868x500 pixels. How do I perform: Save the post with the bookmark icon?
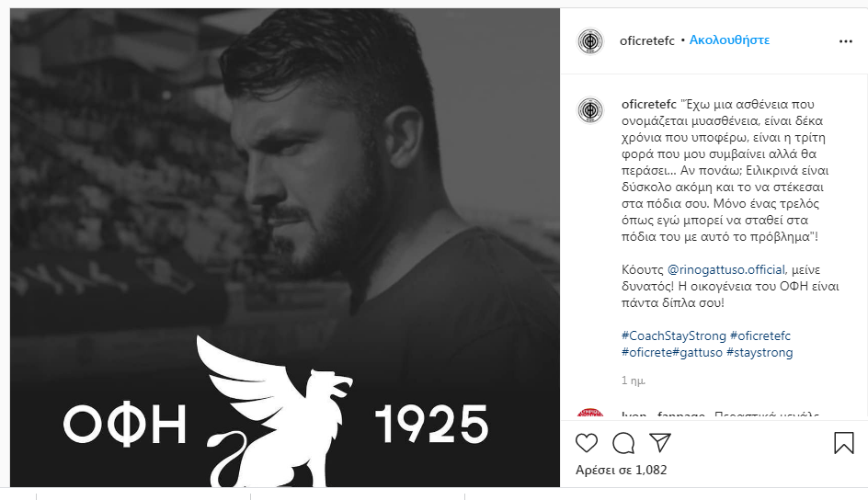pos(844,443)
